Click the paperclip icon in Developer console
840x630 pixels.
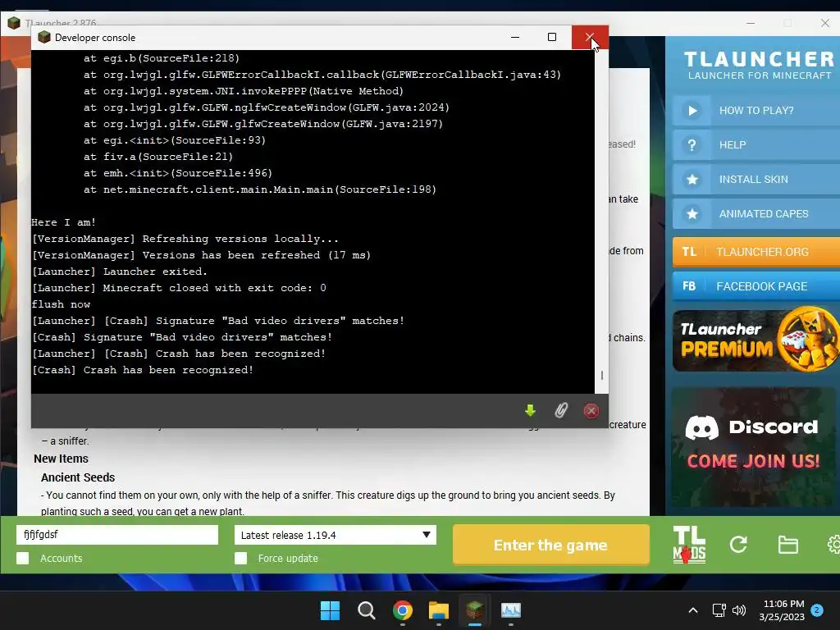pyautogui.click(x=561, y=411)
